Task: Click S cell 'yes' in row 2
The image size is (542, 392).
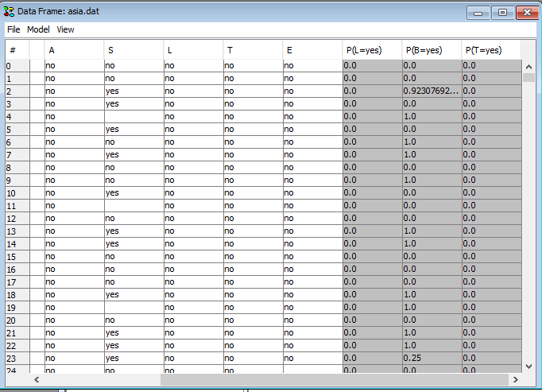Action: pos(134,91)
